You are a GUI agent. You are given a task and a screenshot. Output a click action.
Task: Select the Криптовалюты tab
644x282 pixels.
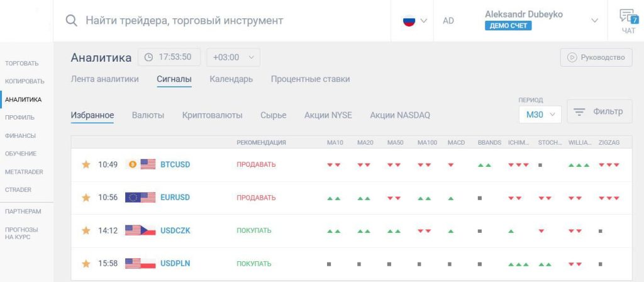pos(213,115)
